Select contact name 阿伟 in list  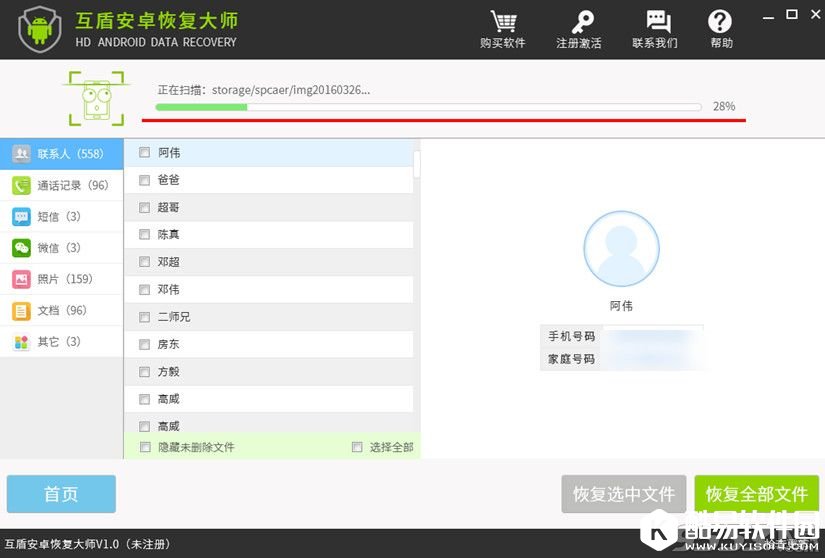pos(169,153)
